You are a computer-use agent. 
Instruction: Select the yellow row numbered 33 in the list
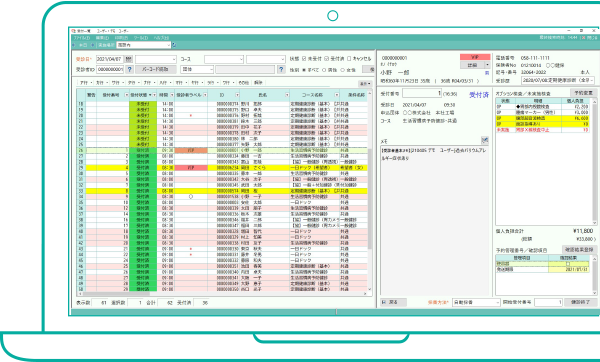[x=222, y=191]
